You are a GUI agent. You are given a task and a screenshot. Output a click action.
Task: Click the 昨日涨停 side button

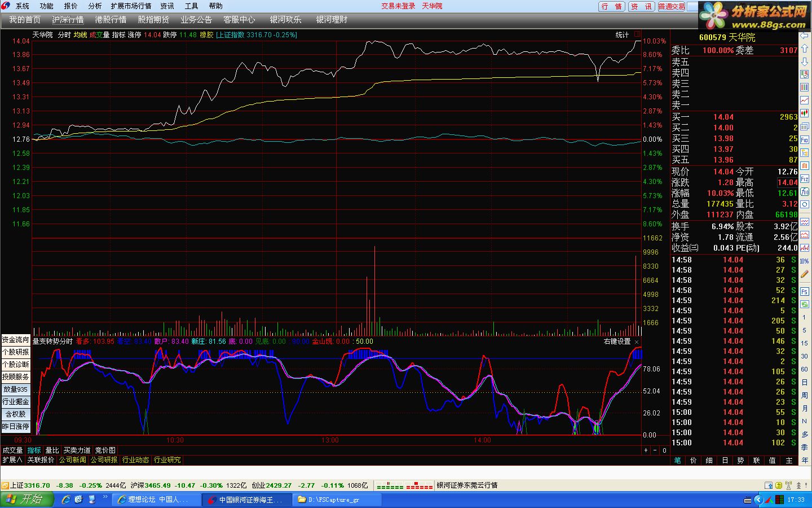tap(15, 427)
